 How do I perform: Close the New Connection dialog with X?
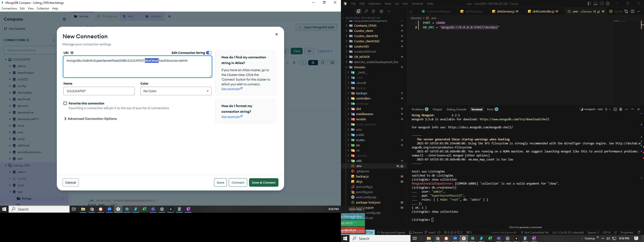tap(277, 34)
